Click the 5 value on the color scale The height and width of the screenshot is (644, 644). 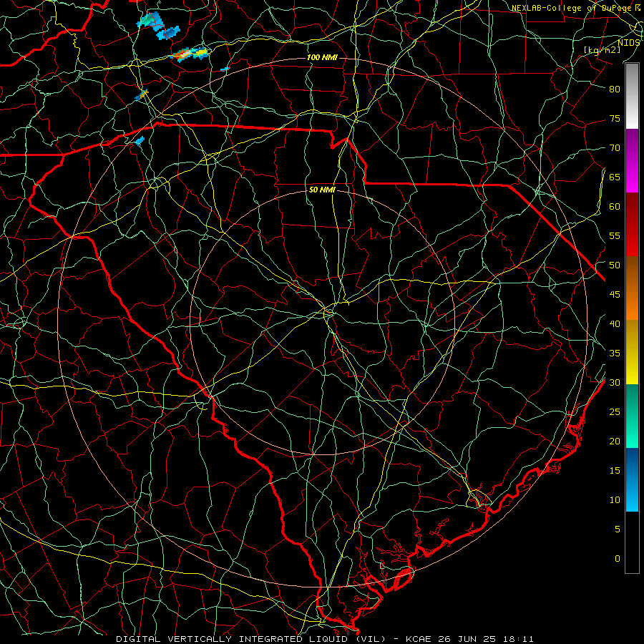[618, 530]
